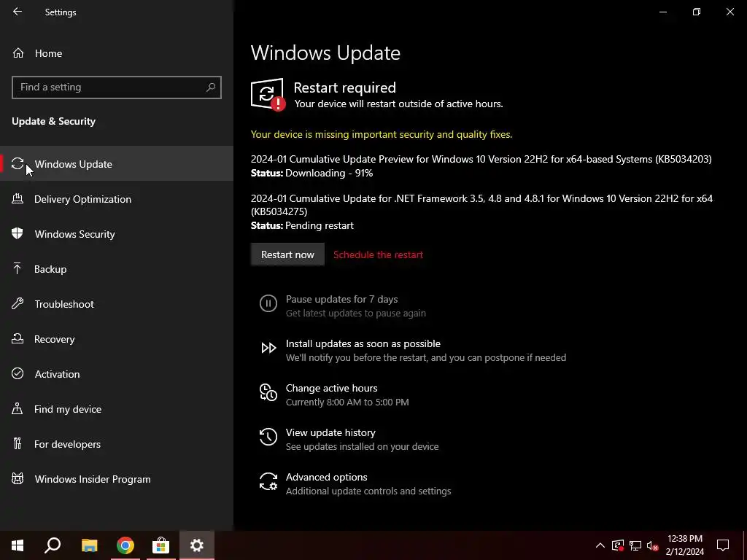The width and height of the screenshot is (747, 560).
Task: Click the Home label in the sidebar
Action: point(49,53)
